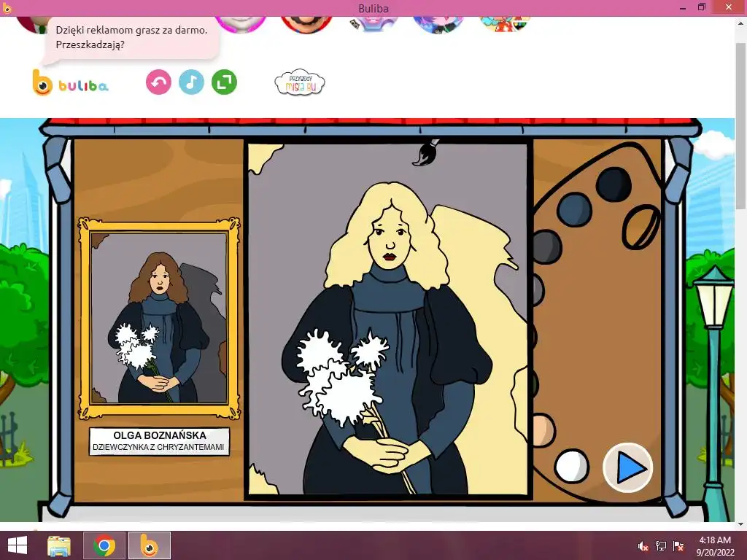This screenshot has height=560, width=747.
Task: Pick the steel blue paint blob
Action: (575, 209)
